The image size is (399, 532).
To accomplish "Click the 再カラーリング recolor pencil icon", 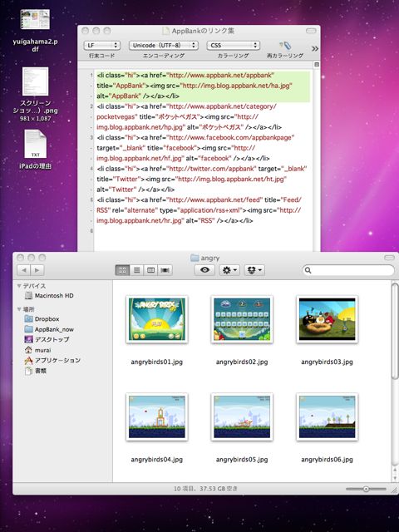I will tap(284, 46).
